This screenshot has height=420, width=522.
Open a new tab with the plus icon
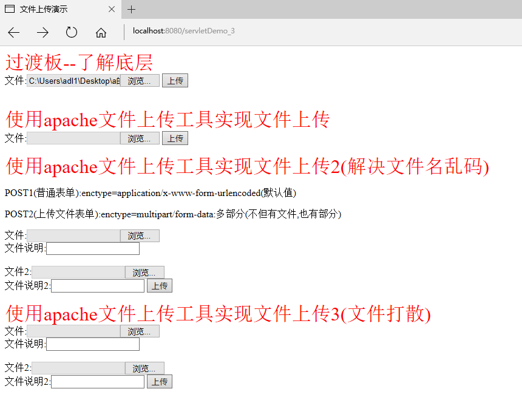pos(132,9)
